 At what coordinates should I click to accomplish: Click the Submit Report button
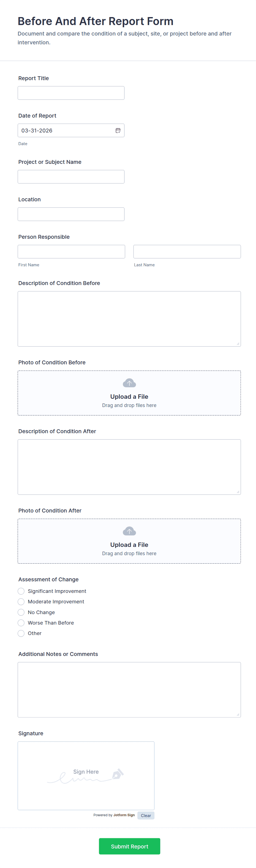[129, 846]
